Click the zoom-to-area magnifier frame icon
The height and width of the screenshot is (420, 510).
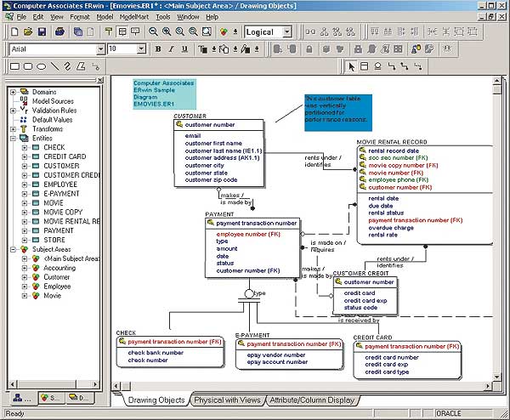click(x=207, y=31)
